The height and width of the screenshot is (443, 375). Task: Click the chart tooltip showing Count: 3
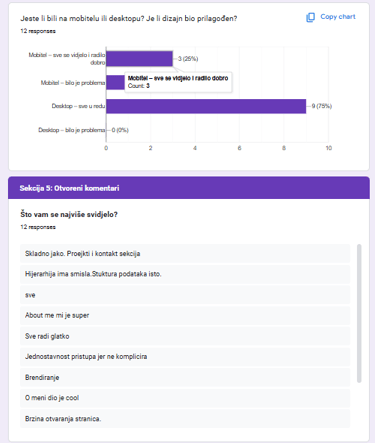(178, 82)
